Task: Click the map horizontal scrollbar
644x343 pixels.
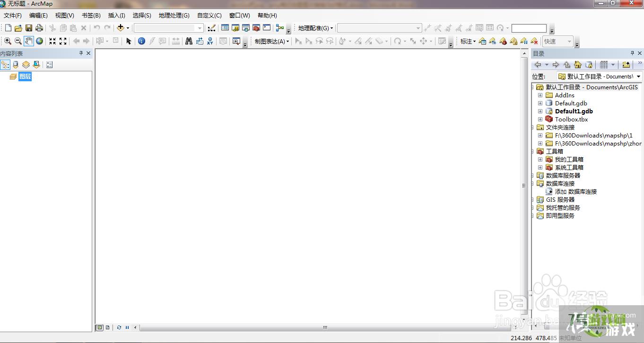Action: (x=325, y=327)
